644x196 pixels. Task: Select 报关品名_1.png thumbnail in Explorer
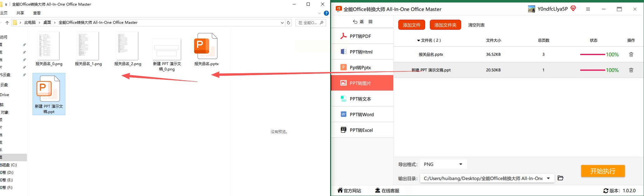tap(88, 46)
